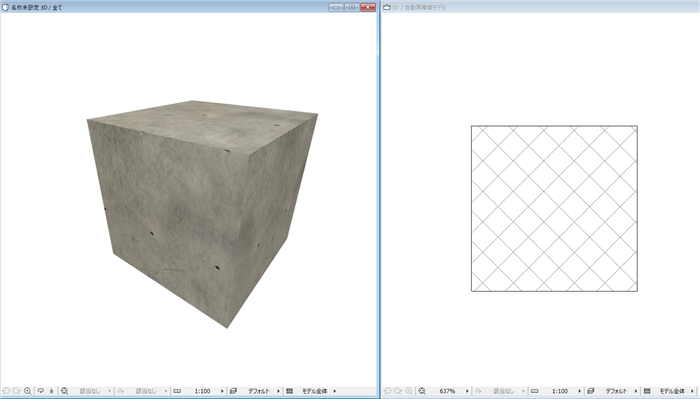Click the S1 section window title icon
Image resolution: width=700 pixels, height=399 pixels.
point(387,7)
